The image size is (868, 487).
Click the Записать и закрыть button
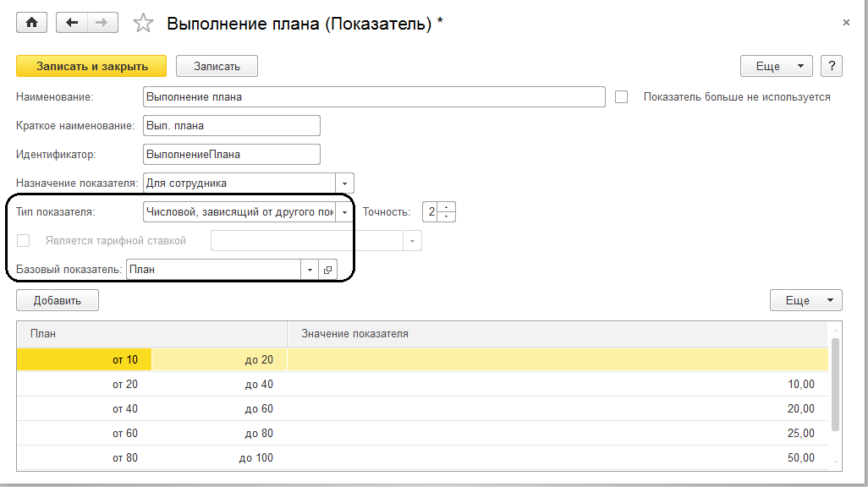pos(91,66)
